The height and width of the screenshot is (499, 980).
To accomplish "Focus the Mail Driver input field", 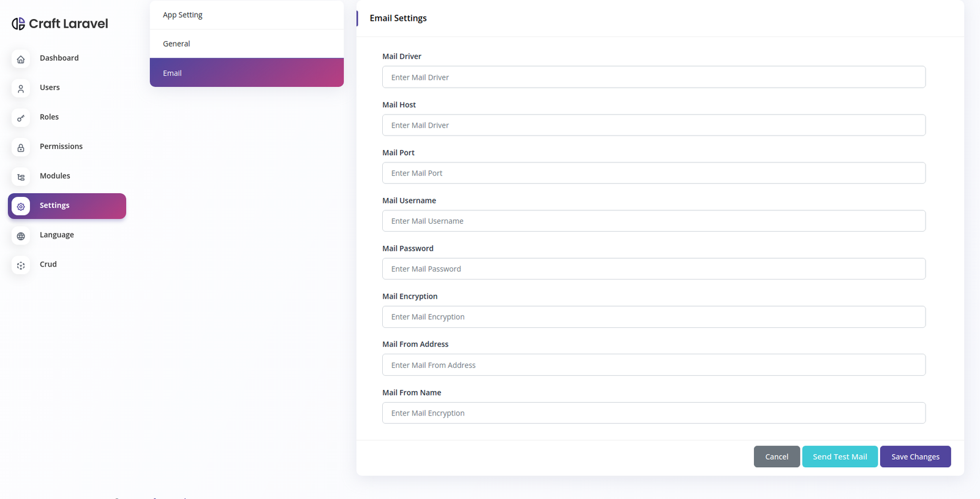I will pyautogui.click(x=654, y=77).
